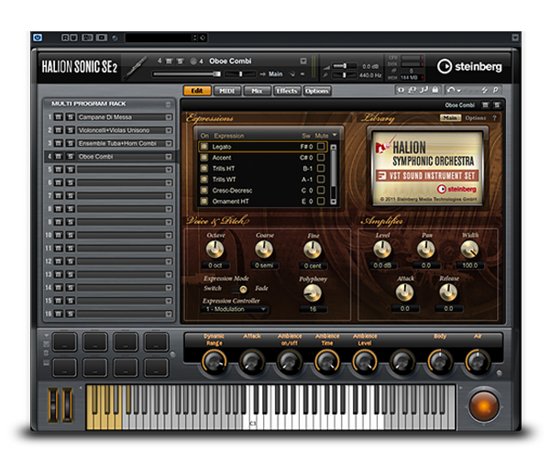This screenshot has height=463, width=550.
Task: Mute slot 2 Violoncelli+Violas Unisono
Action: click(x=59, y=130)
